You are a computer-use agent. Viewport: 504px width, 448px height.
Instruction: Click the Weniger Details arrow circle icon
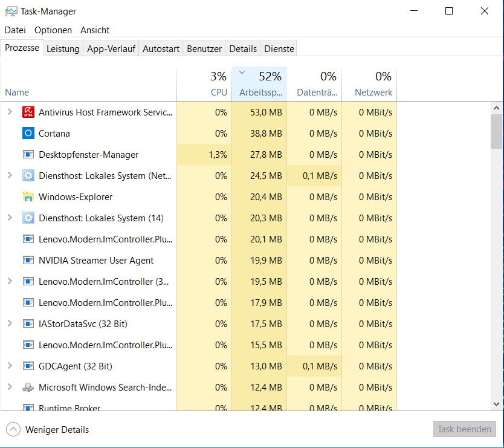pos(13,429)
